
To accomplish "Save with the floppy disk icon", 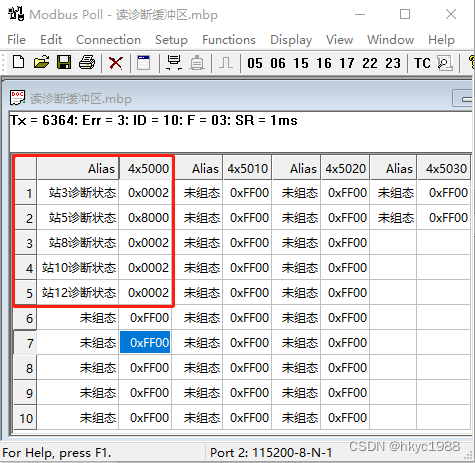I will coord(64,62).
